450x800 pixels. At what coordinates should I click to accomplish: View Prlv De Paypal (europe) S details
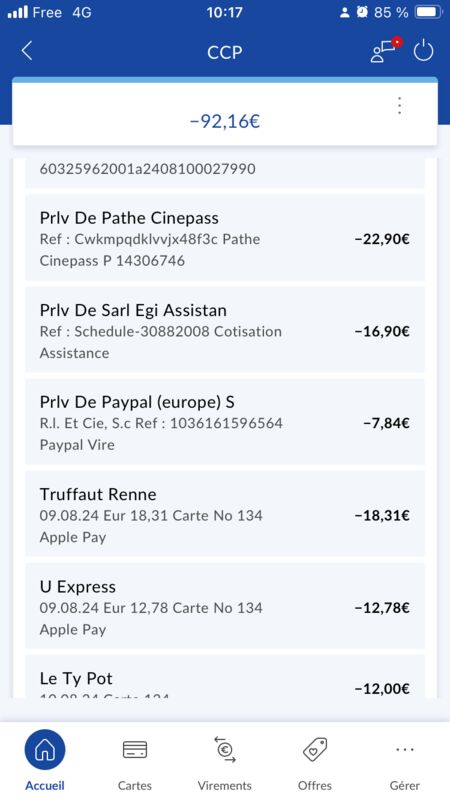pos(225,422)
